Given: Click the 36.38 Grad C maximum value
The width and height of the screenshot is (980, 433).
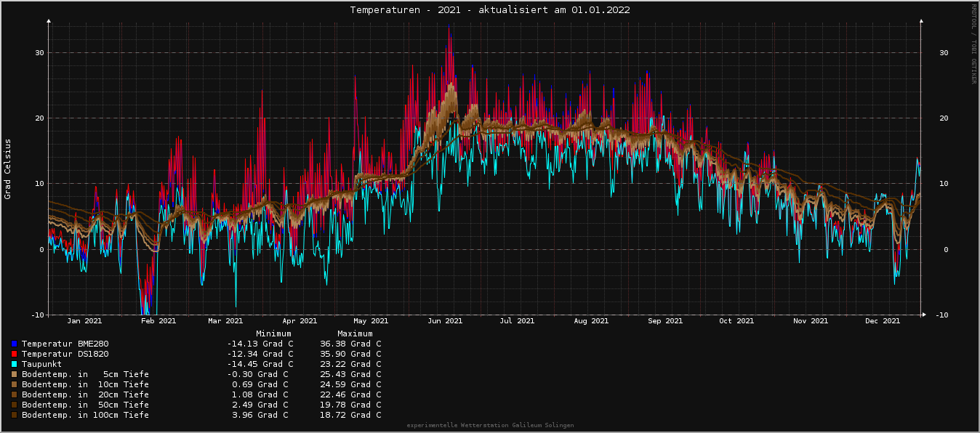Looking at the screenshot, I should [x=350, y=344].
